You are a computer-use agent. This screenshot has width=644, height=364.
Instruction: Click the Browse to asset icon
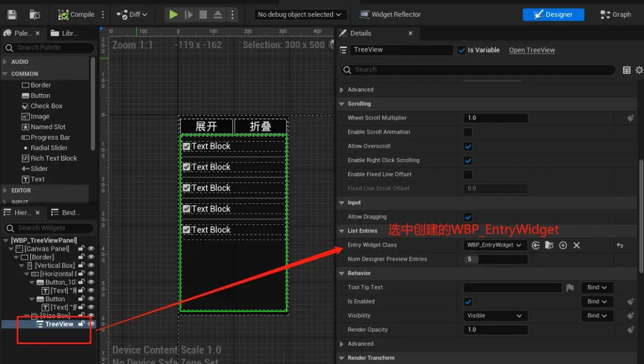[x=35, y=15]
